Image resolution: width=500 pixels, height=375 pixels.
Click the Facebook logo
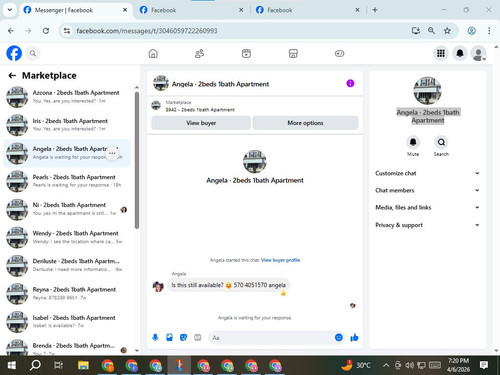(14, 53)
